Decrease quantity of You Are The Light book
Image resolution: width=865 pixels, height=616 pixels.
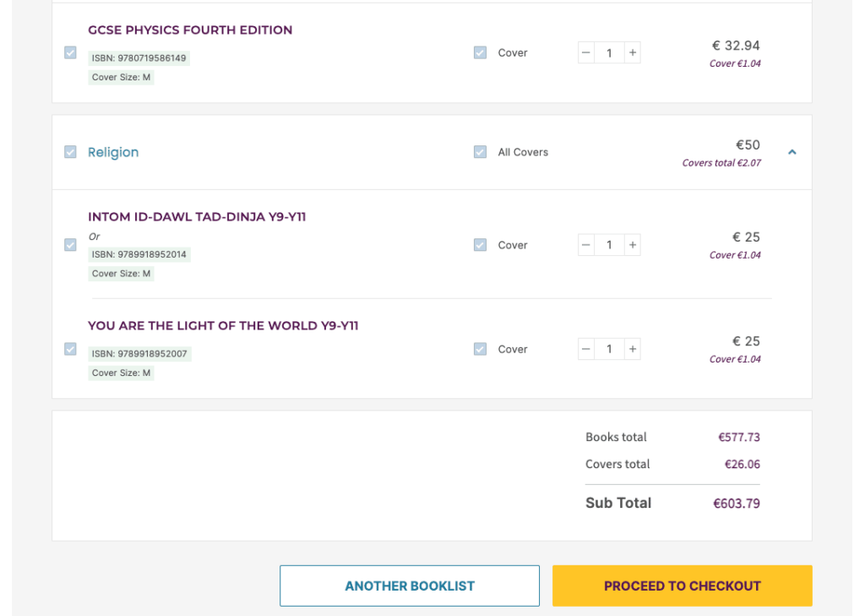[586, 349]
